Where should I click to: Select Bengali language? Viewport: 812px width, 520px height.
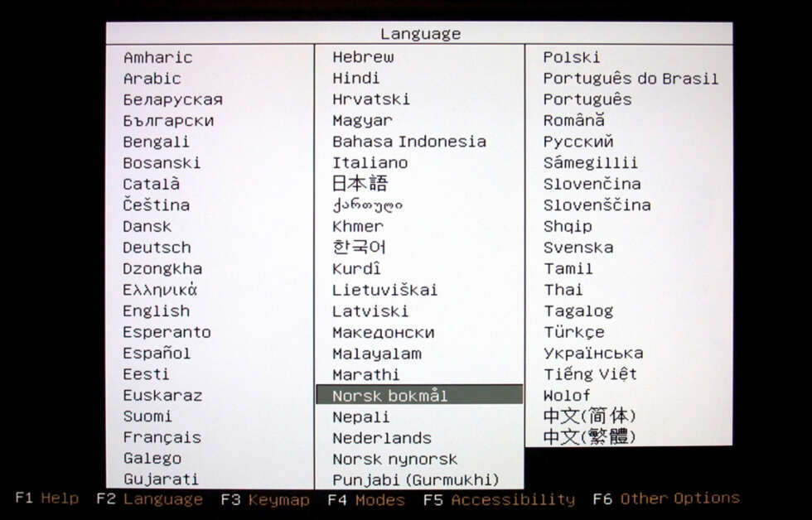click(157, 142)
